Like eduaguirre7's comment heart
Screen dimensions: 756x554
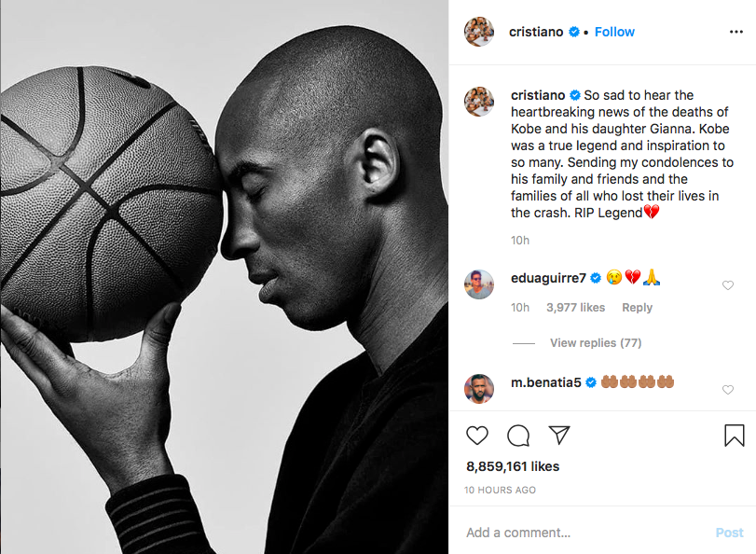coord(727,285)
